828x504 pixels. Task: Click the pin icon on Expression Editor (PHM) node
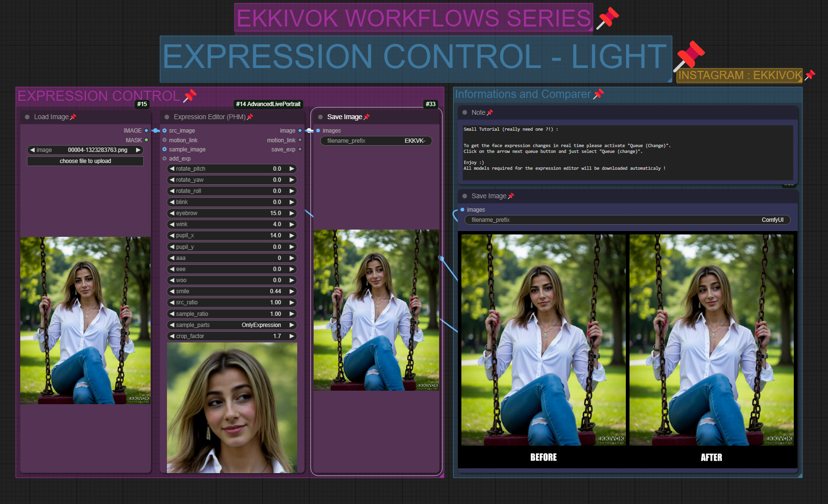[250, 117]
